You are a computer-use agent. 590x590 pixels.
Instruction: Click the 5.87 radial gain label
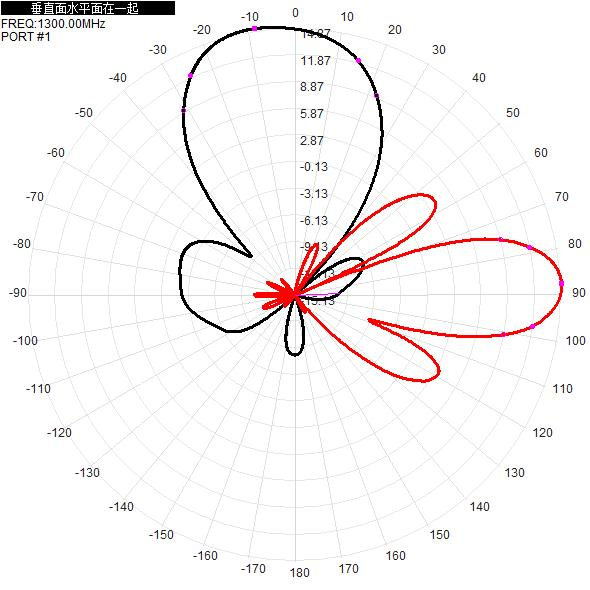[312, 114]
